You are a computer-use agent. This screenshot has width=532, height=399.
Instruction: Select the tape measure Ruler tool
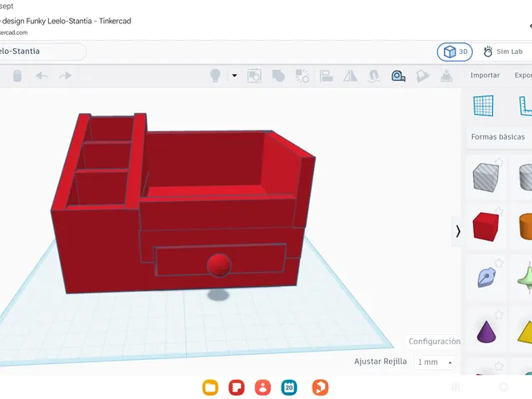(398, 76)
